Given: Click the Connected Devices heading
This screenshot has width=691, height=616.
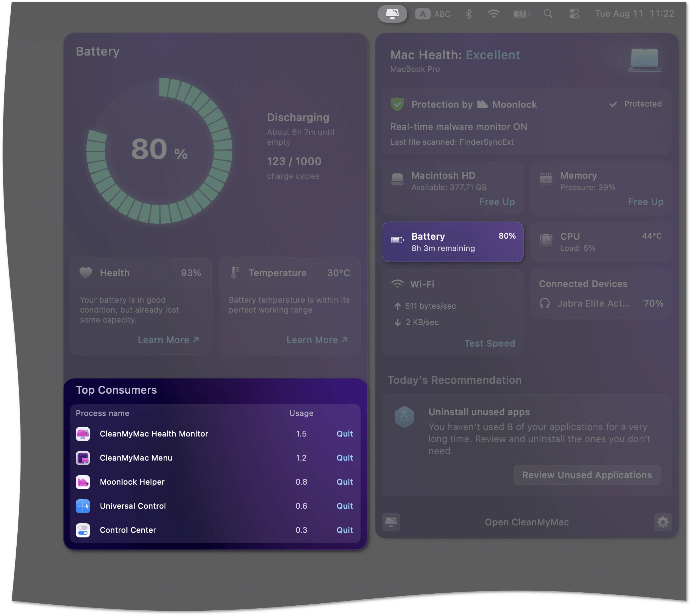Looking at the screenshot, I should pos(583,284).
